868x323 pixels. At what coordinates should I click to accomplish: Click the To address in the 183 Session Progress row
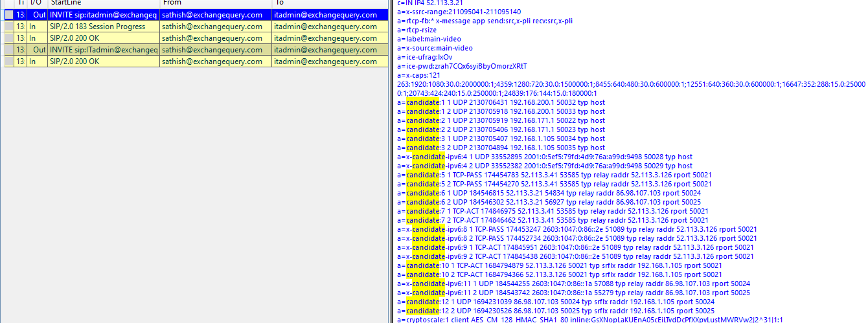(x=325, y=27)
